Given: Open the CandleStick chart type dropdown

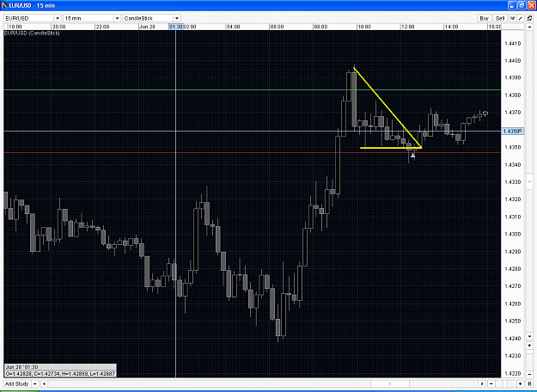Looking at the screenshot, I should click(177, 18).
